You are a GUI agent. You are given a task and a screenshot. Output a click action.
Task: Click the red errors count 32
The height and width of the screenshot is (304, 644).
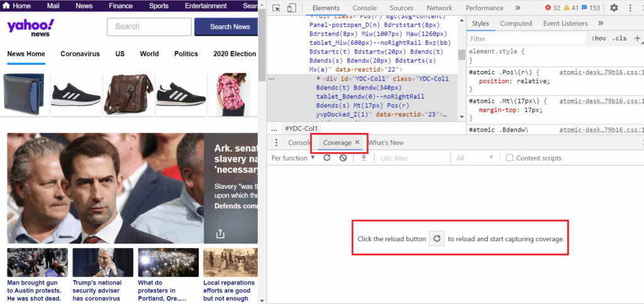click(553, 8)
